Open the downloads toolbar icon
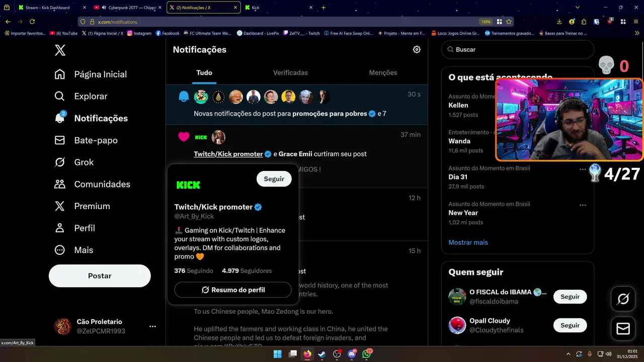644x362 pixels. pyautogui.click(x=559, y=22)
